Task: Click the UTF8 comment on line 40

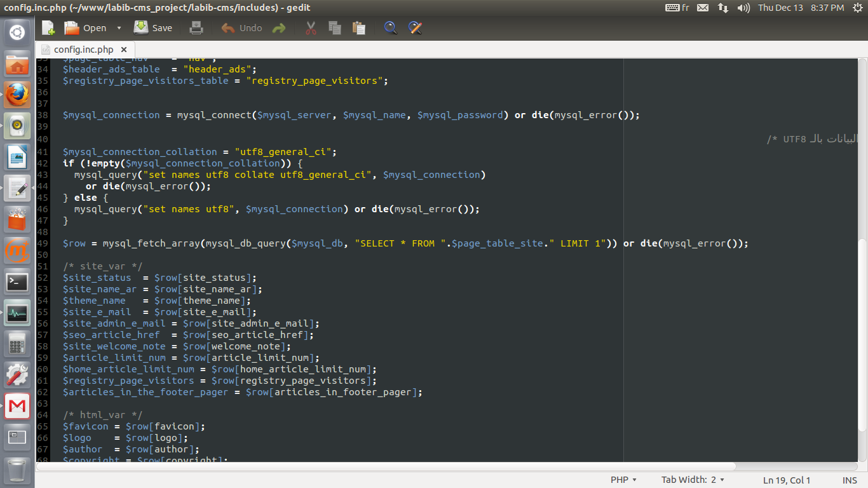Action: [x=812, y=139]
